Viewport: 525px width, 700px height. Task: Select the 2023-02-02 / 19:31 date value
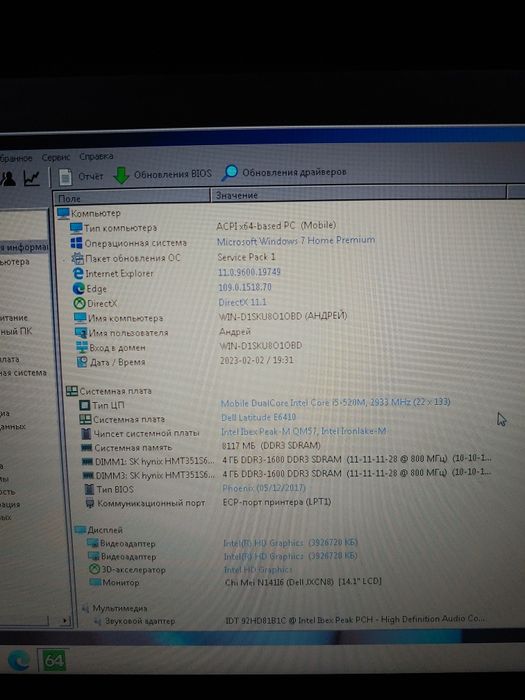coord(257,360)
